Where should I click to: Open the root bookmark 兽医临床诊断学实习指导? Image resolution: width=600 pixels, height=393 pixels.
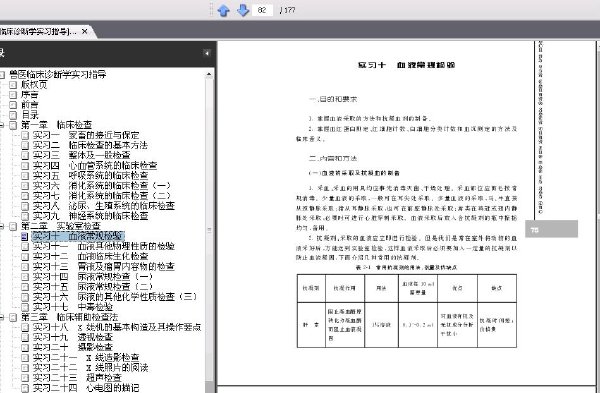(57, 74)
